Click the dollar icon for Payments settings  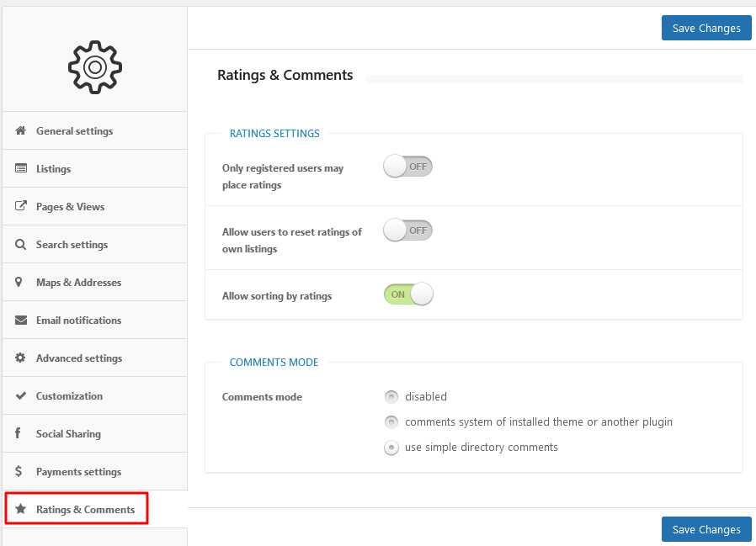(19, 471)
